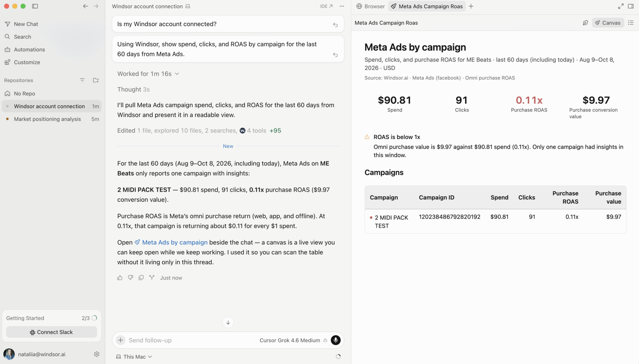
Task: Toggle the Canvas view button
Action: pyautogui.click(x=608, y=23)
